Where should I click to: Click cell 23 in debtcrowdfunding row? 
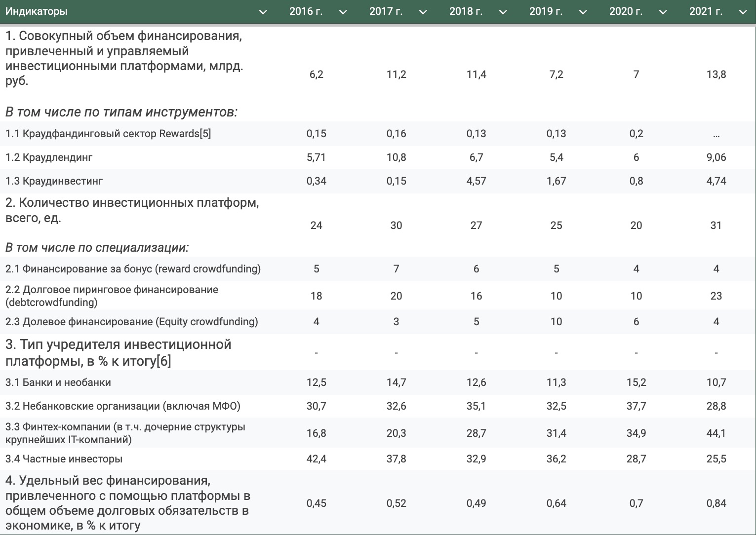(716, 296)
